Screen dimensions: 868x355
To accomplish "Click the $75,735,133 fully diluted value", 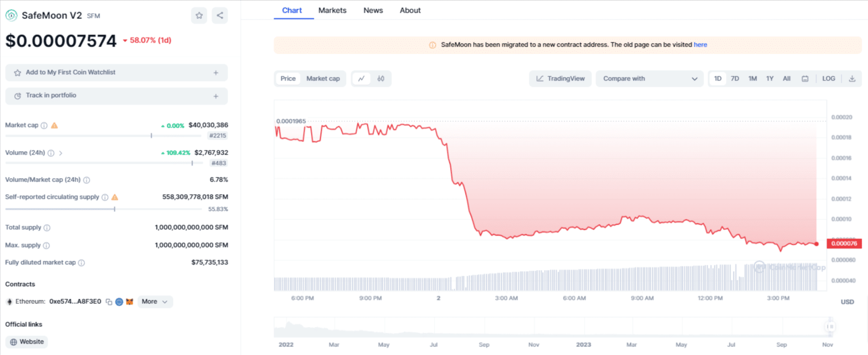I will (210, 263).
